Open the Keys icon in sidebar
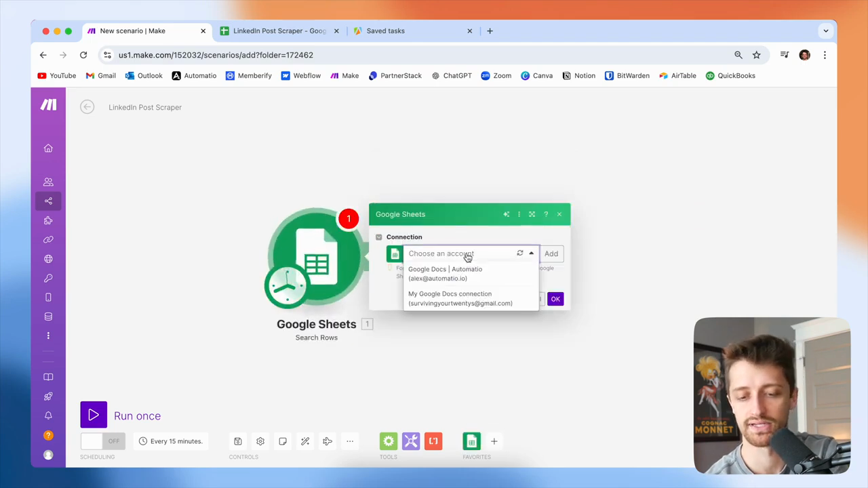Image resolution: width=868 pixels, height=488 pixels. pos(48,278)
